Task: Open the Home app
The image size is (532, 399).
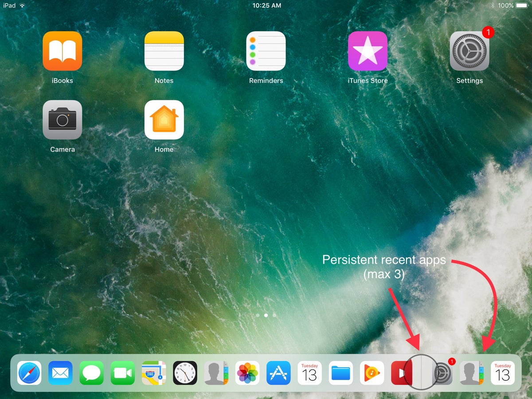Action: [164, 120]
